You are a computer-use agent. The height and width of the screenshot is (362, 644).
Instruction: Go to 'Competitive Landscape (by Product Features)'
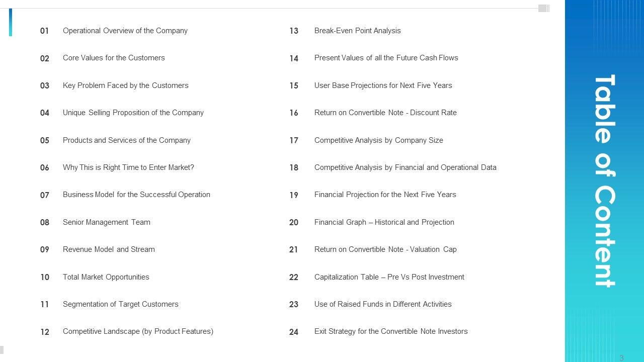coord(138,331)
